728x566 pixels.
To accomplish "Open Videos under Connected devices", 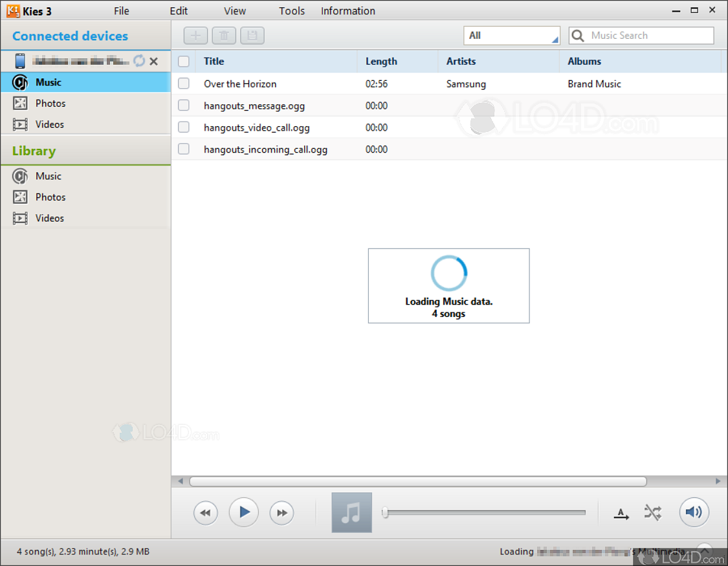I will tap(86, 124).
